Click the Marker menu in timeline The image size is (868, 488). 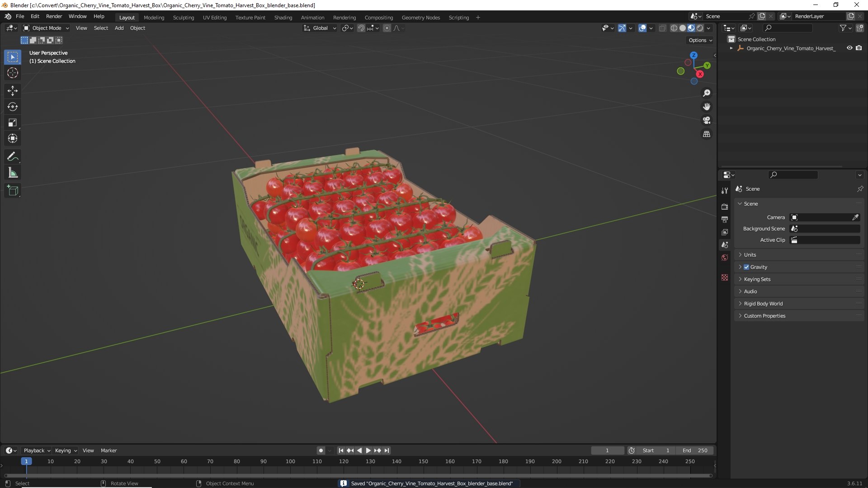108,450
